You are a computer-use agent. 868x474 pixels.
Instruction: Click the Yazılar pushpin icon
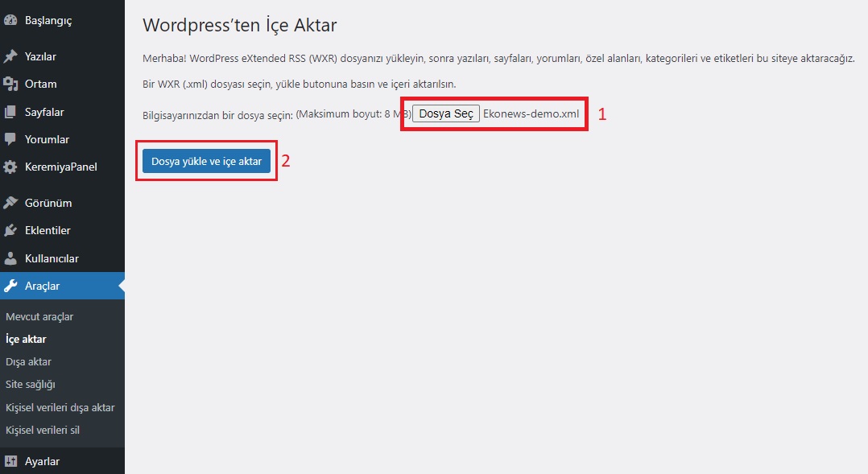(10, 56)
